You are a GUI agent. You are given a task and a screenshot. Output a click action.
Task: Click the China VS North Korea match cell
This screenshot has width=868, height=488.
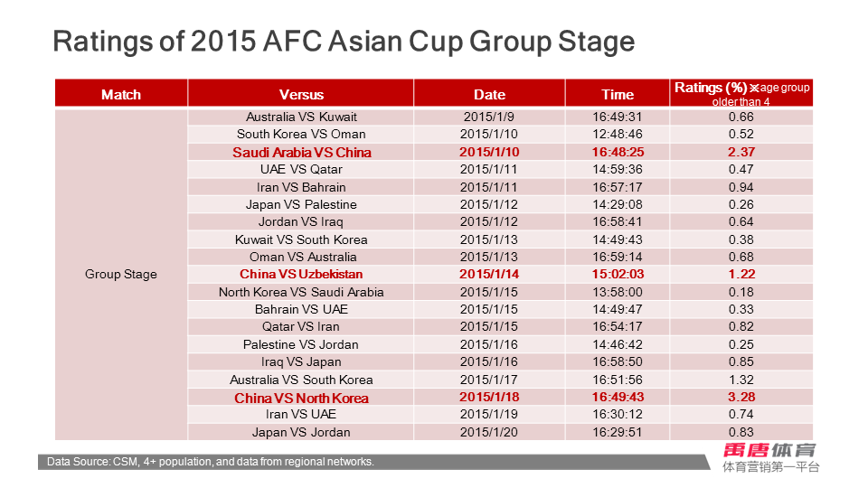coord(301,398)
